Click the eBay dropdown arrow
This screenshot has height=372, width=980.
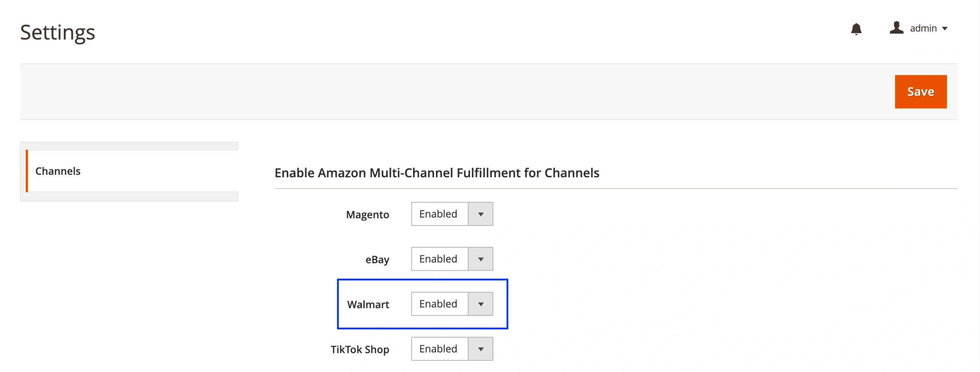480,259
